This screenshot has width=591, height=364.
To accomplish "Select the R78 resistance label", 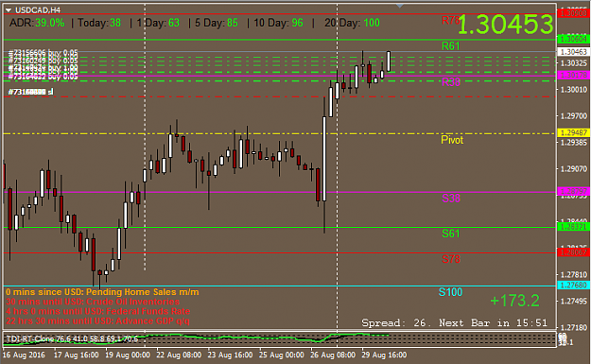I will coord(450,21).
